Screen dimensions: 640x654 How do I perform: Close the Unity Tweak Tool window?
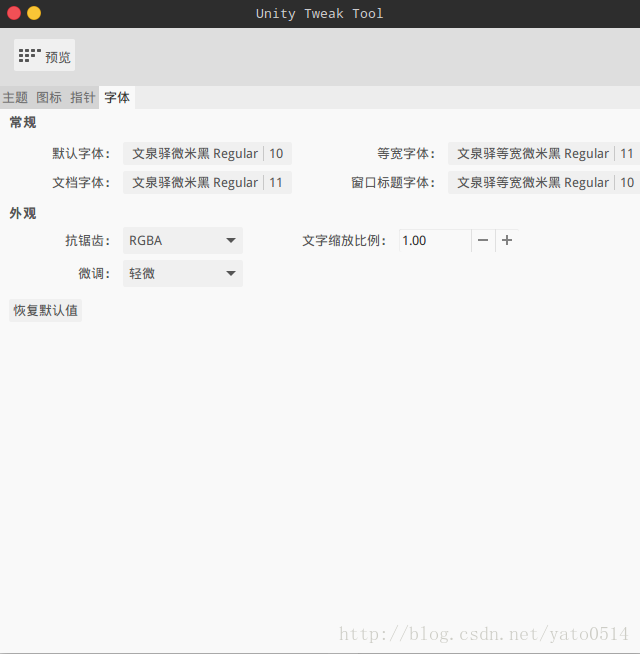[x=14, y=13]
